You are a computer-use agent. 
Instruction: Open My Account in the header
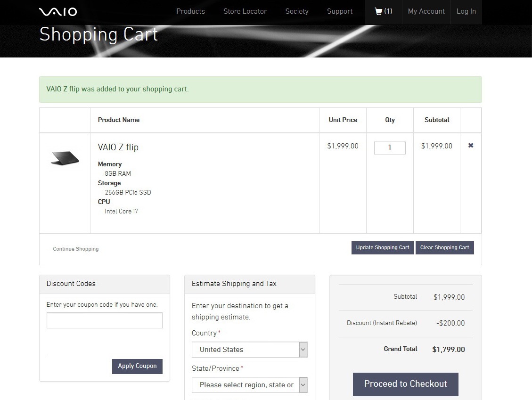click(426, 11)
